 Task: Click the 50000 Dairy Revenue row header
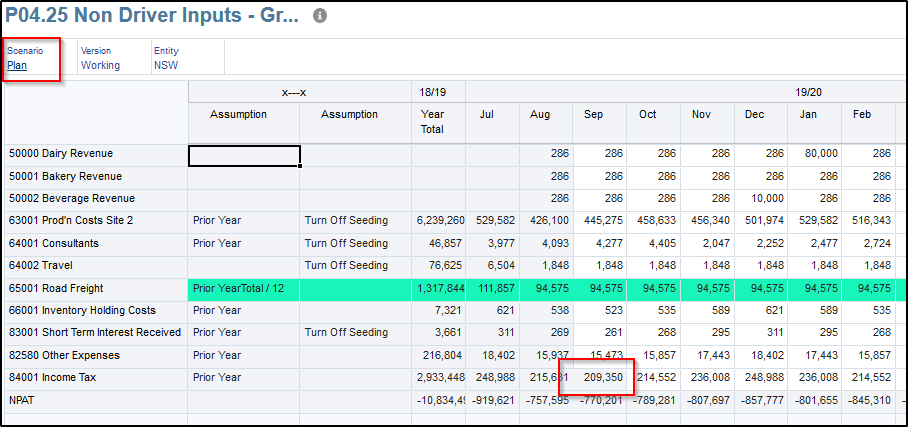[x=96, y=154]
